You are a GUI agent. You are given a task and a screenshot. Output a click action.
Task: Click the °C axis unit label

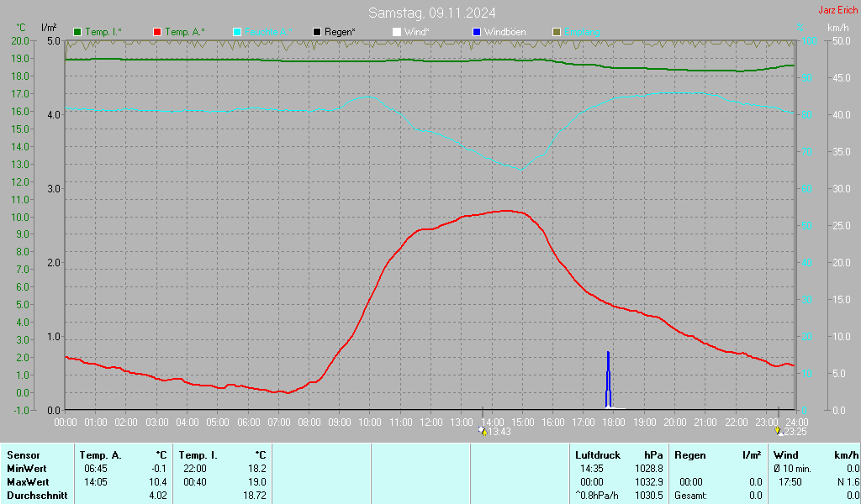click(x=21, y=28)
